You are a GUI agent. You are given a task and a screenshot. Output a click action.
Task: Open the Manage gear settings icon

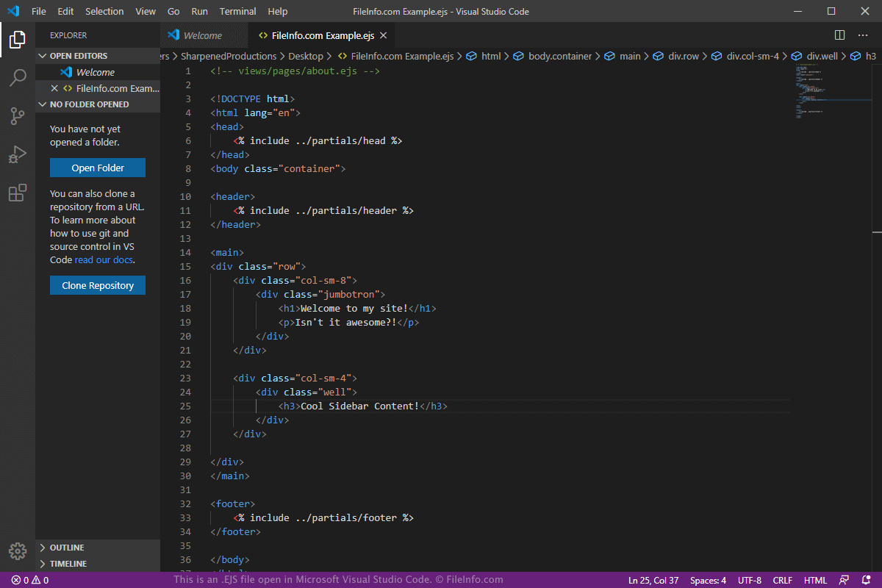point(18,551)
